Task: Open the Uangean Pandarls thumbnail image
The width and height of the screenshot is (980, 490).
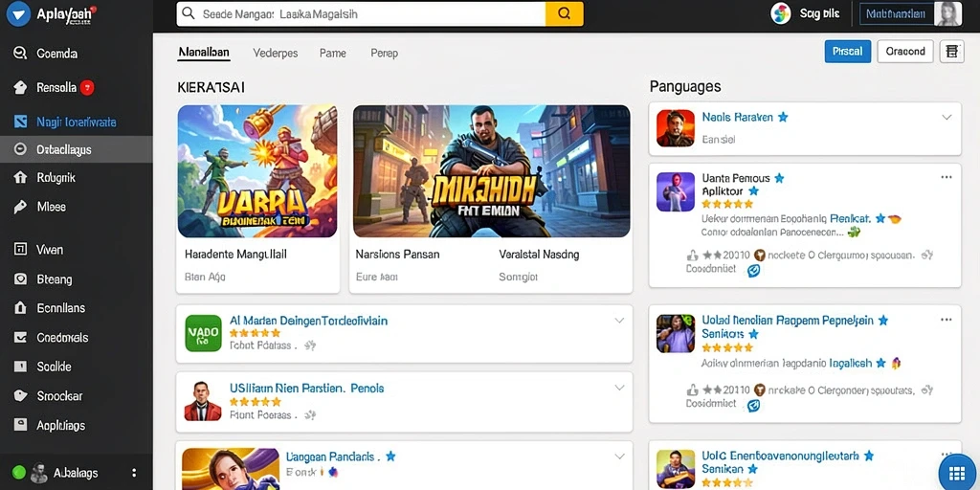Action: coord(231,469)
